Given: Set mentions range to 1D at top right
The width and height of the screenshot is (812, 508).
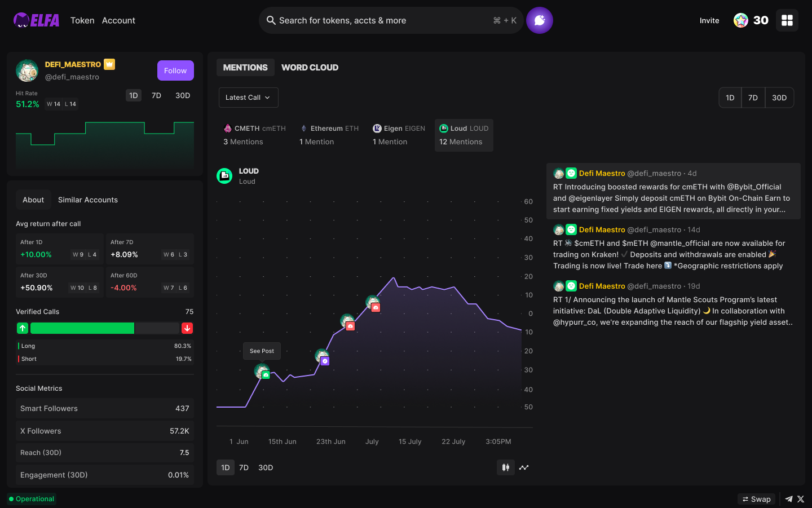Looking at the screenshot, I should pyautogui.click(x=730, y=98).
